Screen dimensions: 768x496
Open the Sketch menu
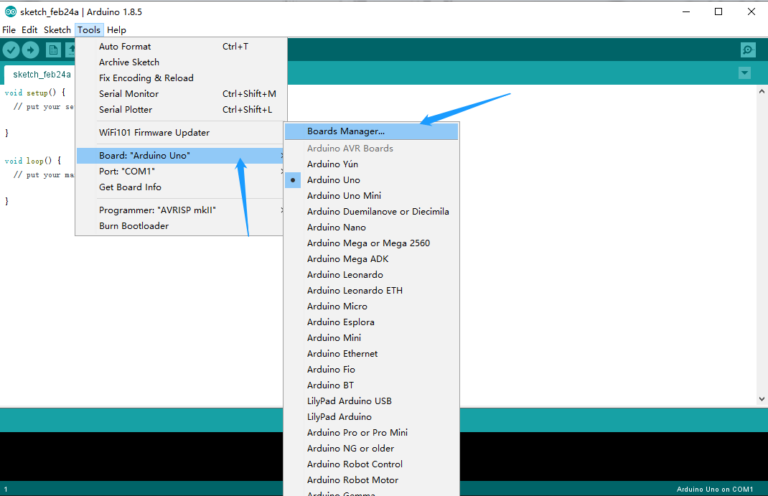click(x=57, y=30)
